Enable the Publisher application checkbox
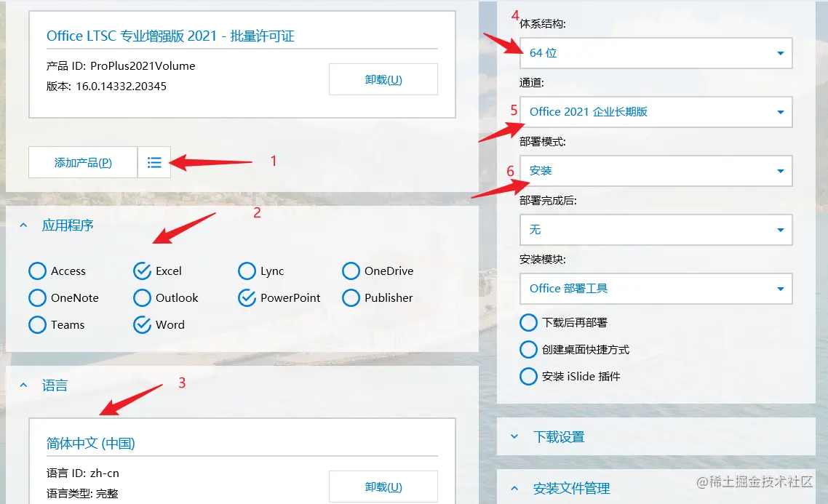The image size is (828, 504). coord(351,297)
